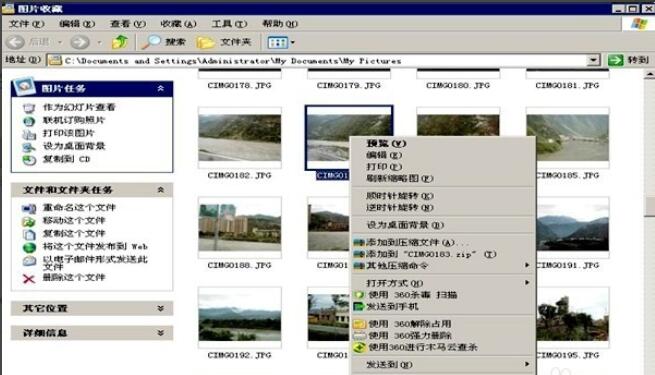Open the 帮助 (H) menu

point(280,24)
